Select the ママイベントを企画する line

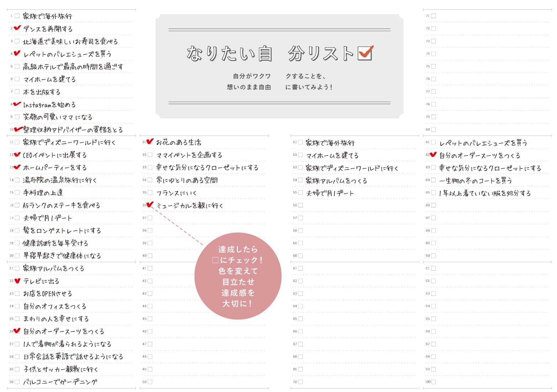[189, 155]
